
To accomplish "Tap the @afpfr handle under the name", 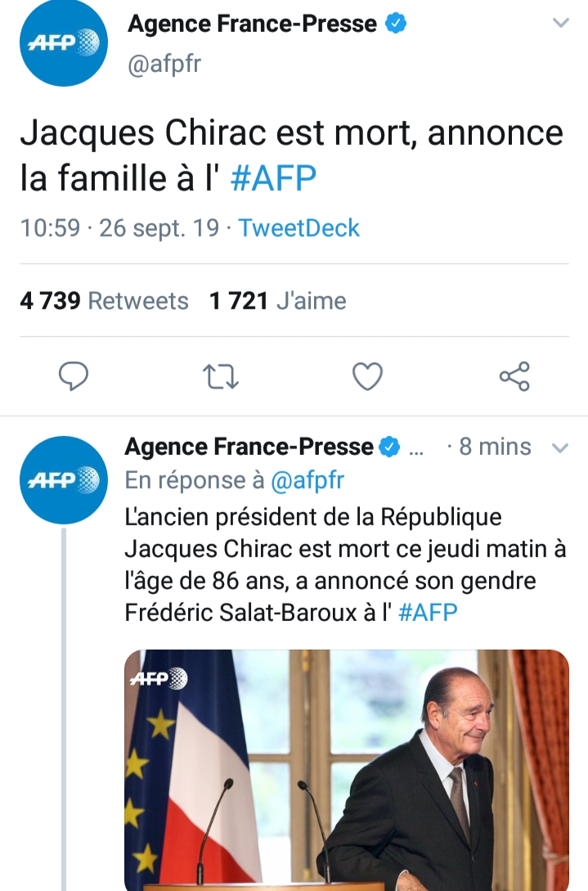I will coord(164,65).
